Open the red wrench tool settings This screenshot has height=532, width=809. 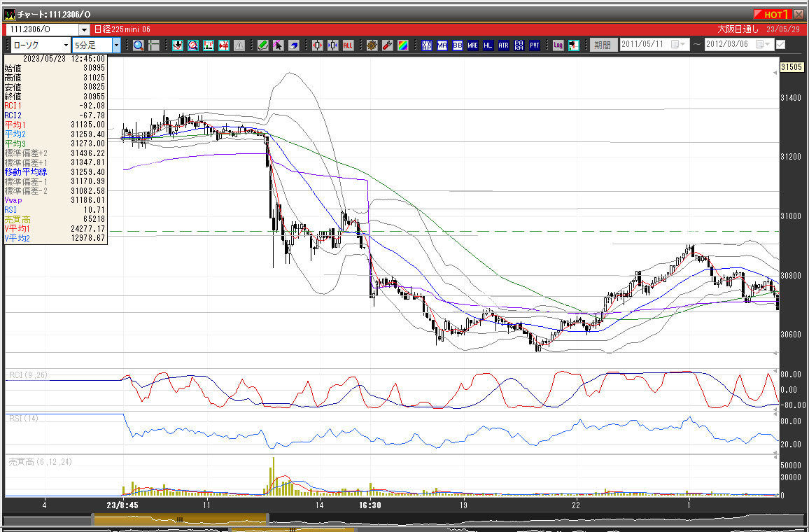point(388,45)
